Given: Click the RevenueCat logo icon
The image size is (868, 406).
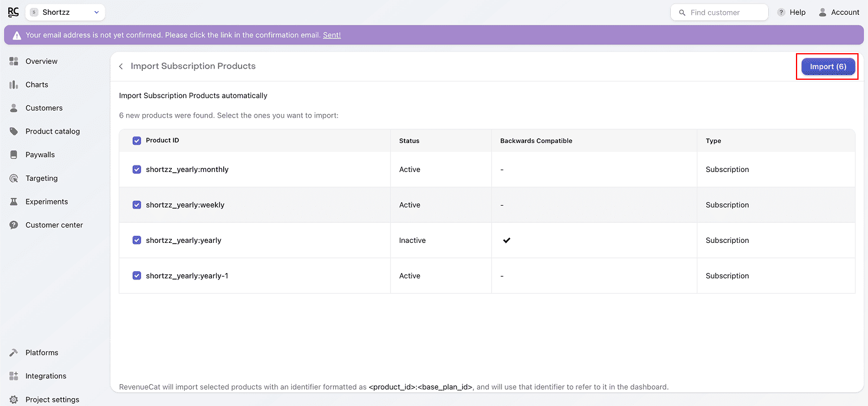Looking at the screenshot, I should 13,12.
